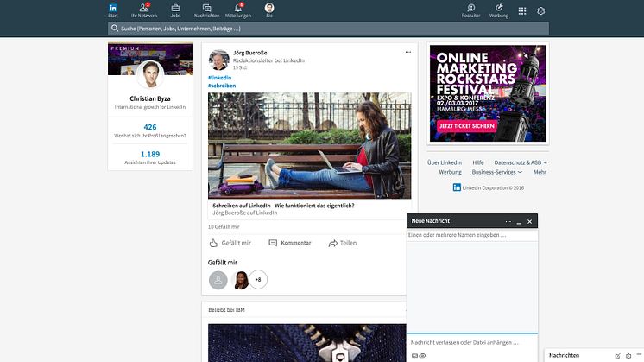Open the zipper image post

306,343
